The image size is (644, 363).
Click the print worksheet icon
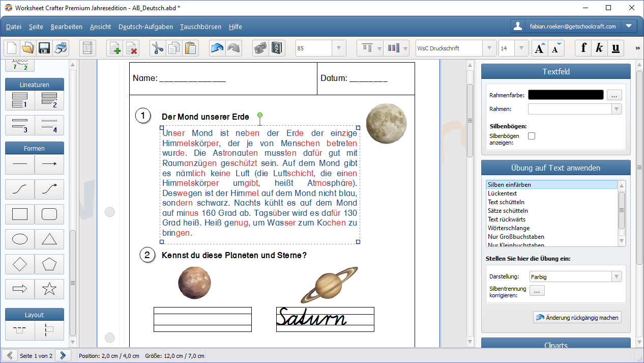click(x=61, y=48)
